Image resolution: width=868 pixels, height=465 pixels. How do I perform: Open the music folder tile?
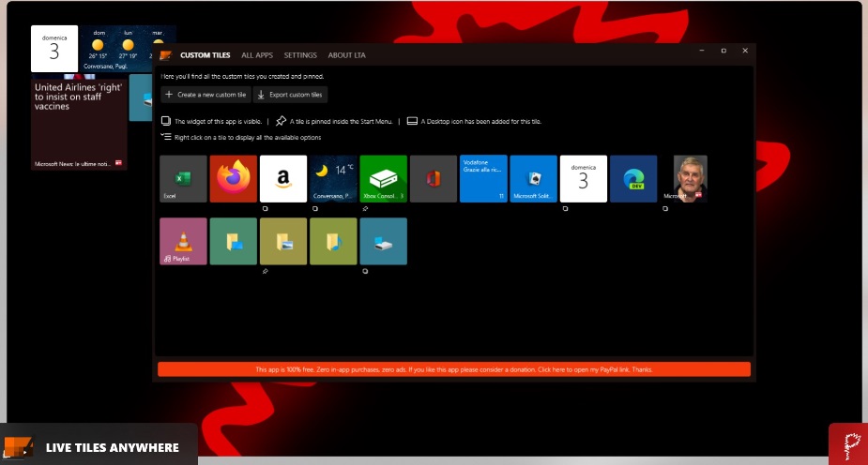333,241
